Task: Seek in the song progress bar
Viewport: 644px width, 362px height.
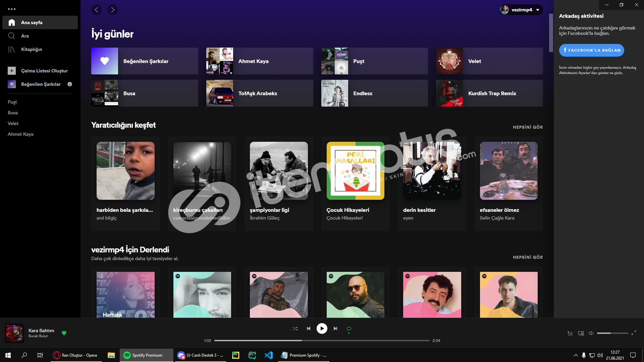Action: [322, 341]
